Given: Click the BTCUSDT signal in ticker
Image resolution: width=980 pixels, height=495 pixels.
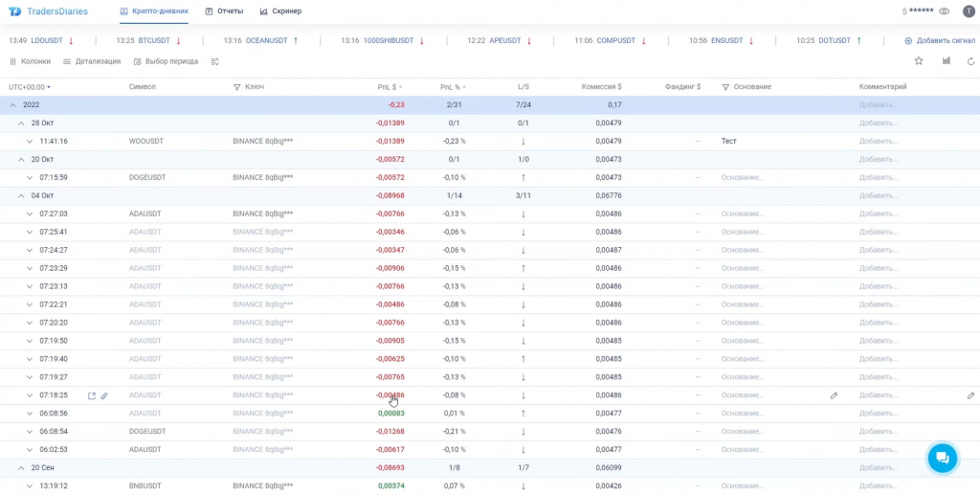Looking at the screenshot, I should tap(153, 41).
